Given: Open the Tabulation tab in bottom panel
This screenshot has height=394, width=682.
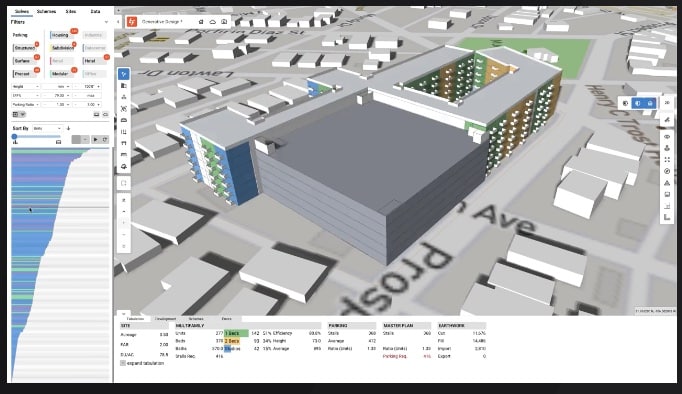Looking at the screenshot, I should 135,319.
